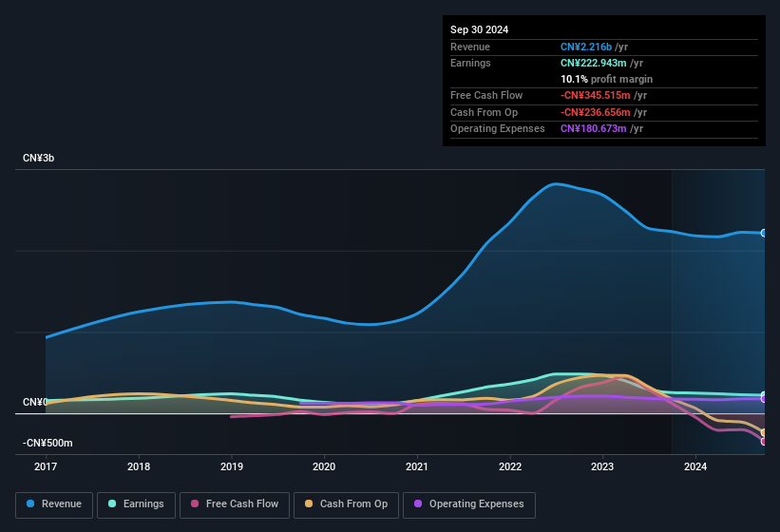Click the Free Cash Flow tooltip row label
The image size is (780, 532).
(x=486, y=95)
